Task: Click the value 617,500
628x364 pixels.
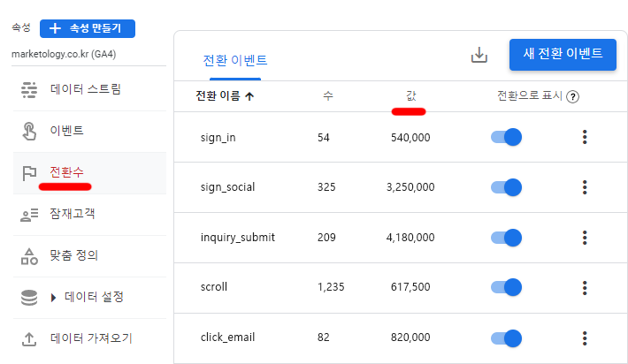Action: tap(410, 287)
